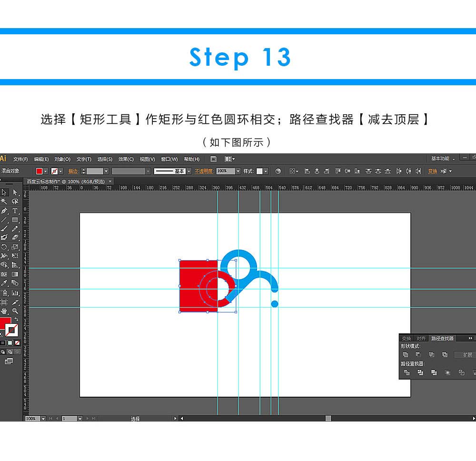The height and width of the screenshot is (461, 476).
Task: Select the Pen tool
Action: point(4,211)
